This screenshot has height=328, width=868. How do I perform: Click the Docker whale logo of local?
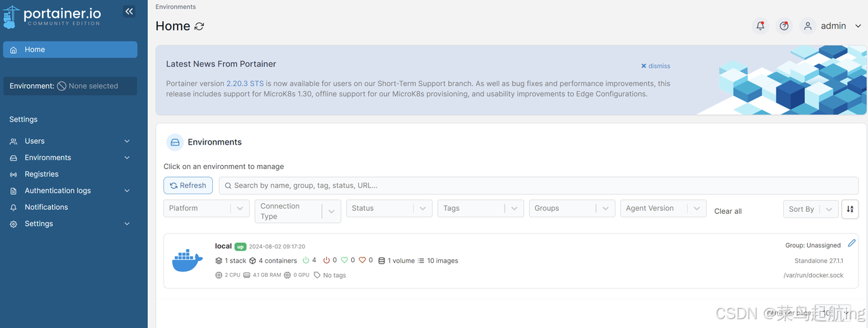click(x=187, y=261)
